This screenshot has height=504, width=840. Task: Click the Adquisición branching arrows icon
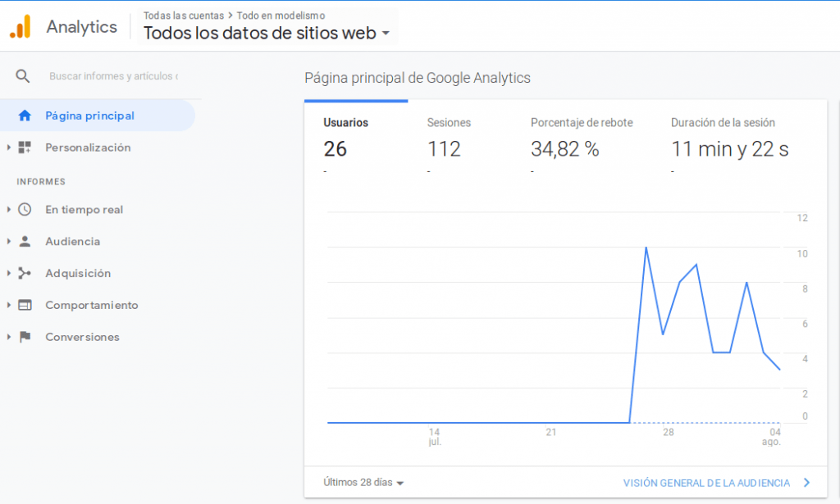[25, 273]
